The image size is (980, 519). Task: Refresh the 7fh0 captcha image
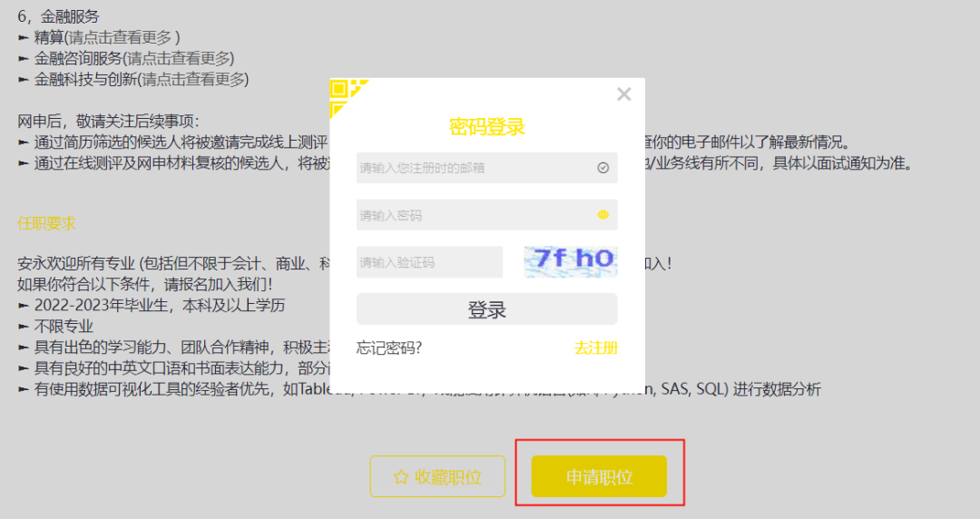coord(571,261)
